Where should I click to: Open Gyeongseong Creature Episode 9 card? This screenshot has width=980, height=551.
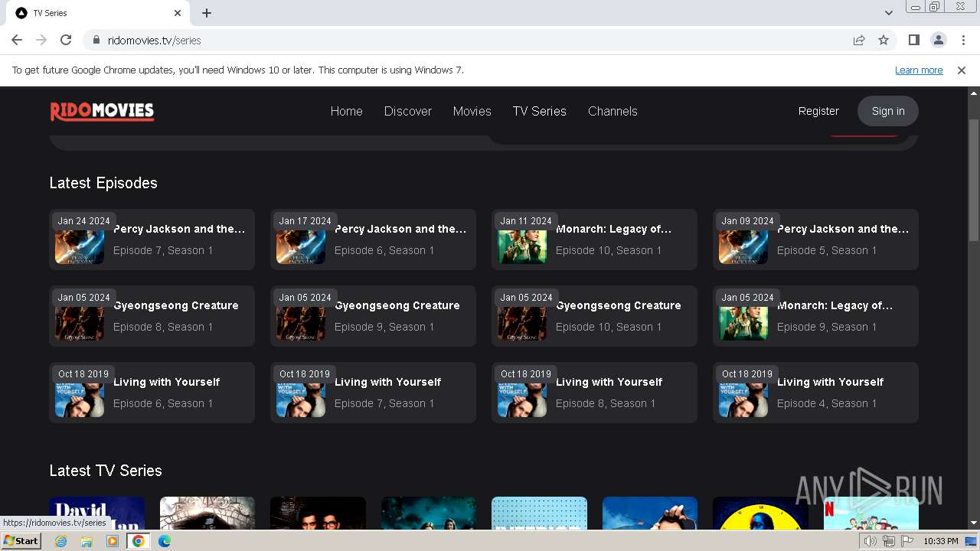[x=373, y=316]
